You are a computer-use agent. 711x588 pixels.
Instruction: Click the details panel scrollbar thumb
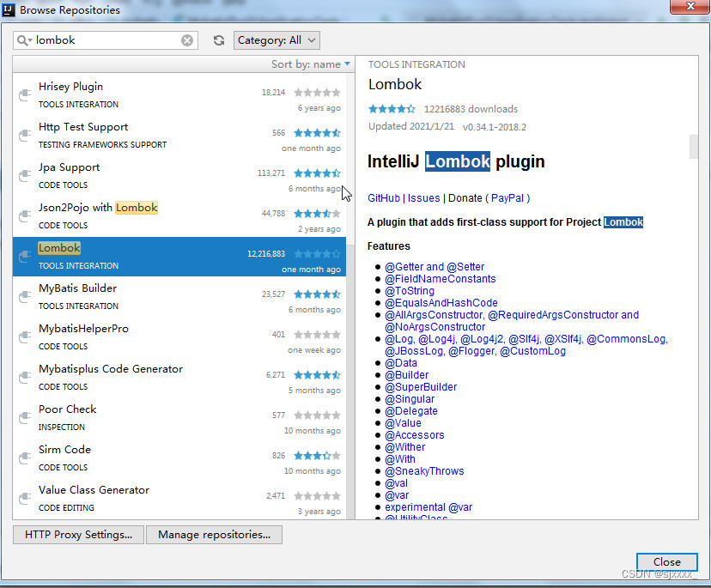pos(693,146)
